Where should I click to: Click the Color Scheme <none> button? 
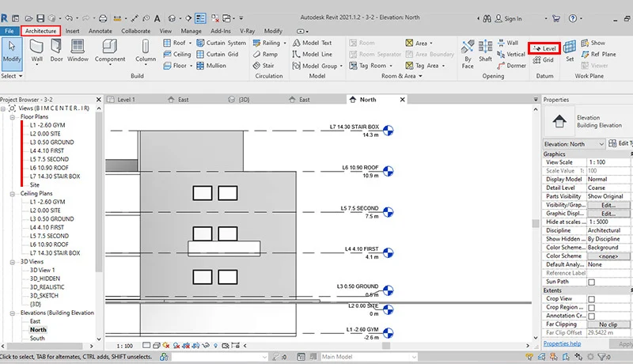pyautogui.click(x=608, y=256)
